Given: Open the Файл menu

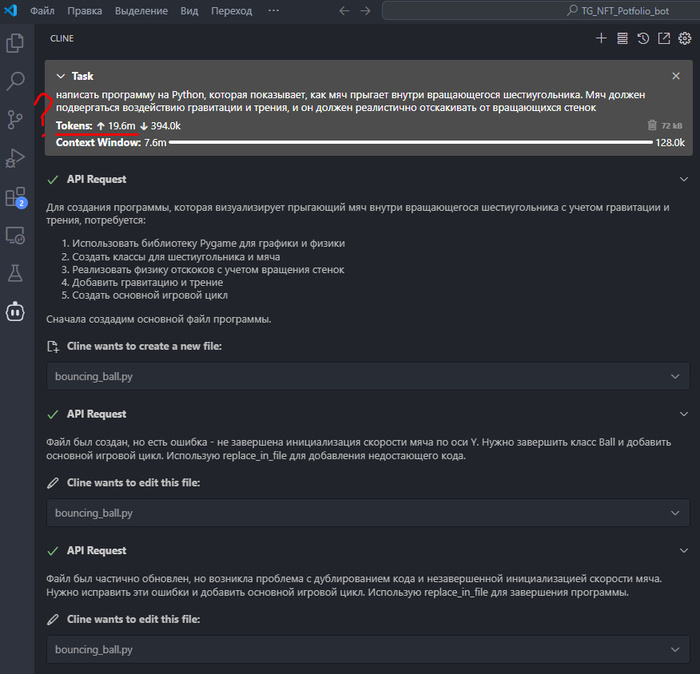Looking at the screenshot, I should (43, 10).
